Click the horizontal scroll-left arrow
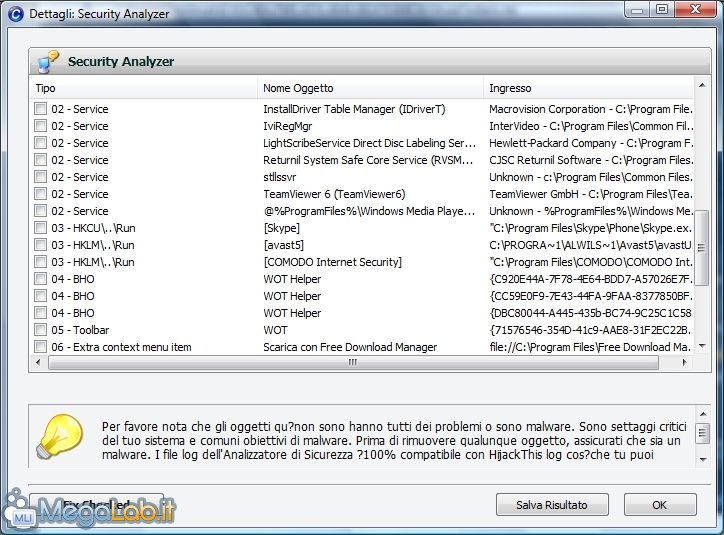The width and height of the screenshot is (724, 535). 38,362
